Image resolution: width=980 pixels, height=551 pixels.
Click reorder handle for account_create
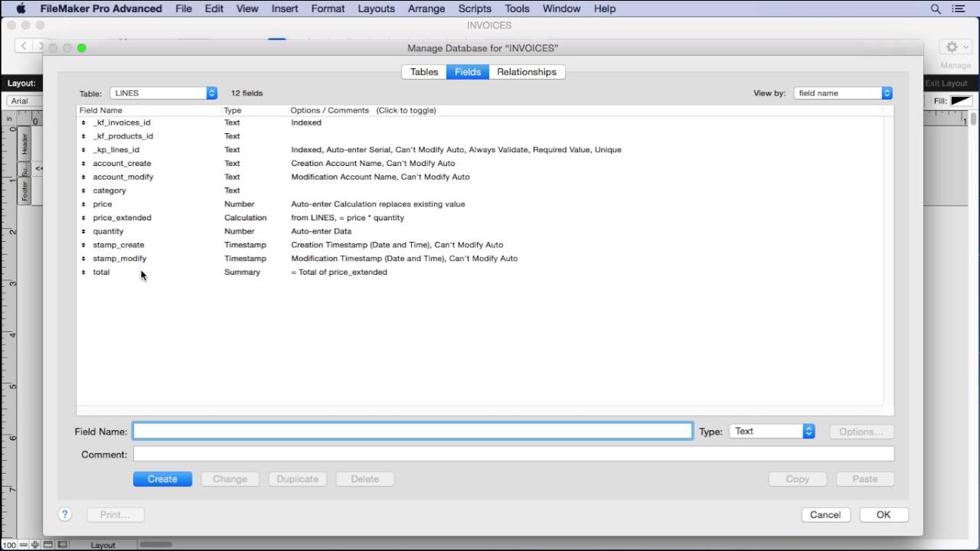click(x=83, y=163)
